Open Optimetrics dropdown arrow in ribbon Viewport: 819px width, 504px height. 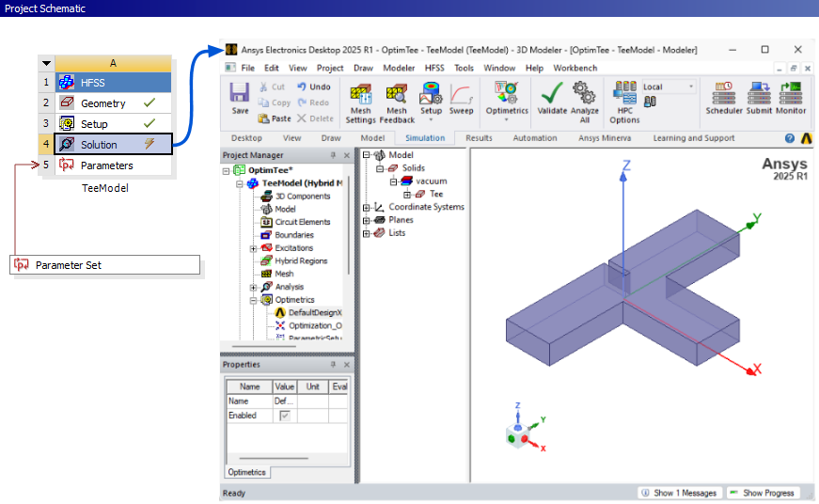[x=506, y=120]
